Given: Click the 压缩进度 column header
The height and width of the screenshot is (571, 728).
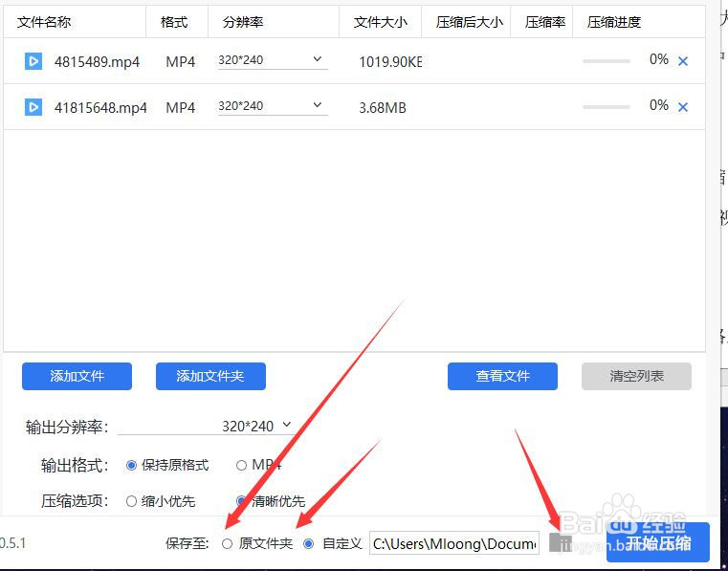Looking at the screenshot, I should (614, 22).
